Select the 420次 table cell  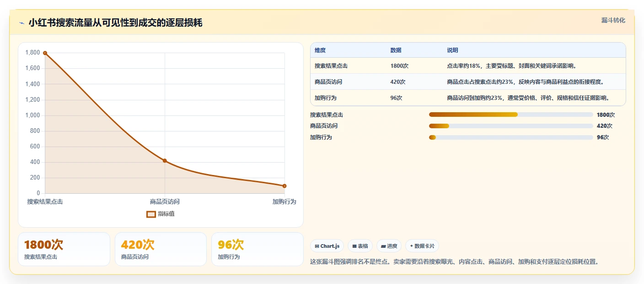pyautogui.click(x=398, y=82)
